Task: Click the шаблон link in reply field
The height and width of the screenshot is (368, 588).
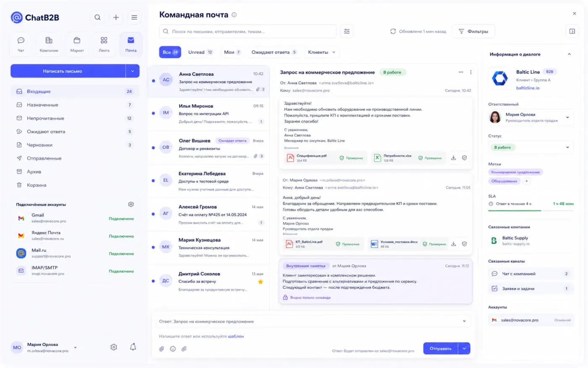Action: pyautogui.click(x=236, y=336)
